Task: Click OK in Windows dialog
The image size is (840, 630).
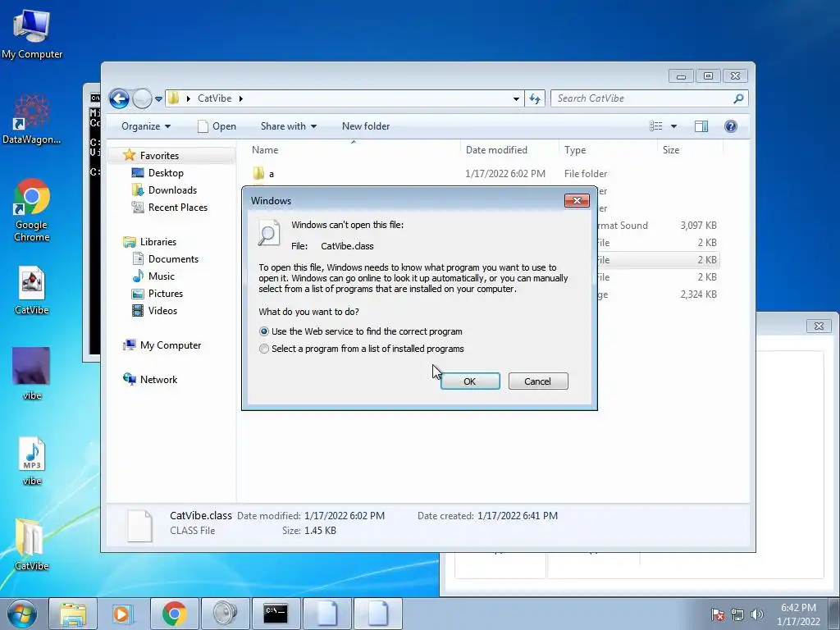Action: pyautogui.click(x=470, y=381)
